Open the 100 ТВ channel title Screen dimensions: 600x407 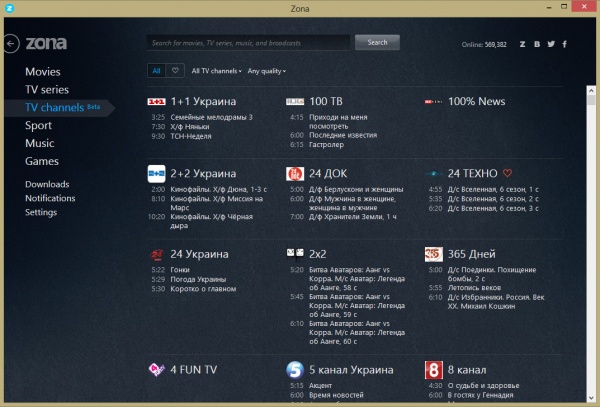(326, 101)
